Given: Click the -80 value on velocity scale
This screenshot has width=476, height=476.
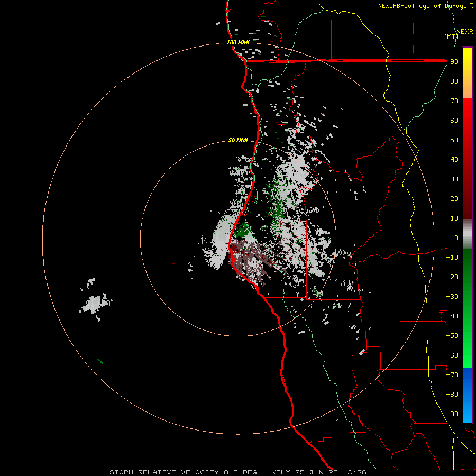Looking at the screenshot, I should (x=452, y=395).
